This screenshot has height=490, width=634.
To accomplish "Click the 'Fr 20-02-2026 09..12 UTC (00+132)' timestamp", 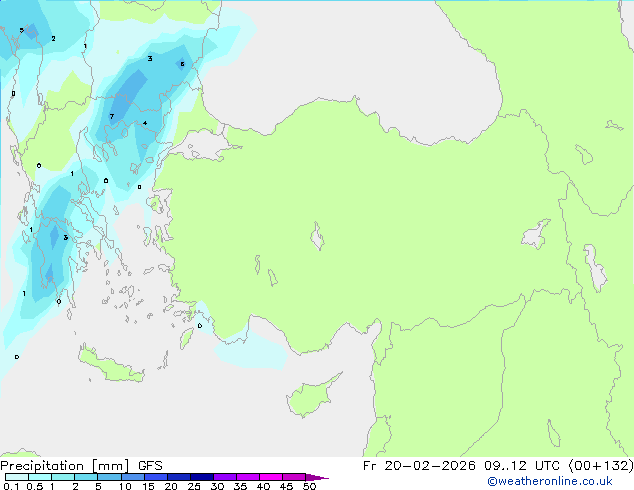I will 498,466.
